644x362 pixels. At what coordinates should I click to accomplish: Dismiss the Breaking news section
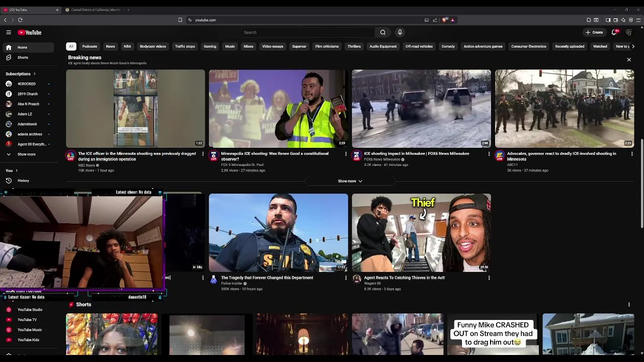[x=629, y=60]
